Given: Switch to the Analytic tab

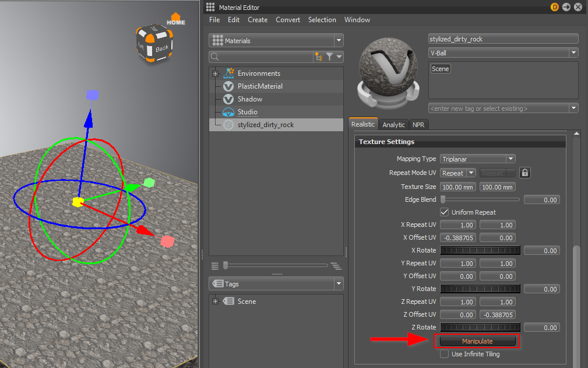Looking at the screenshot, I should 393,124.
